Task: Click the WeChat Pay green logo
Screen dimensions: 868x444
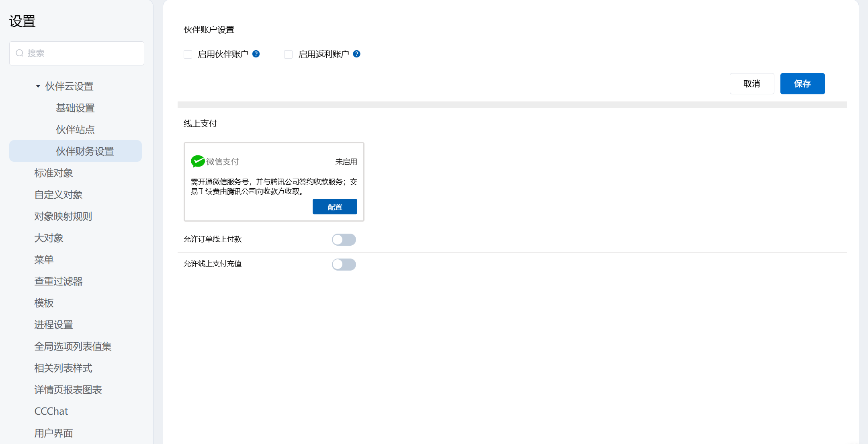Action: (197, 161)
